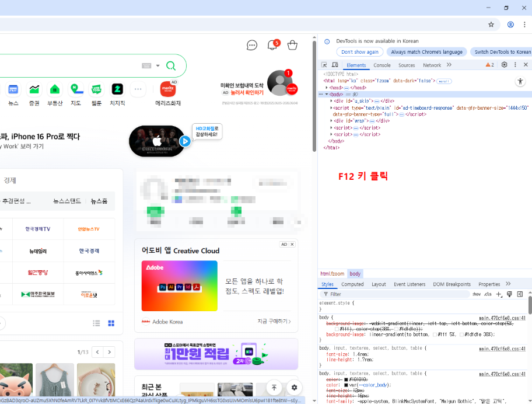Click the green search magnifier icon

tap(171, 65)
